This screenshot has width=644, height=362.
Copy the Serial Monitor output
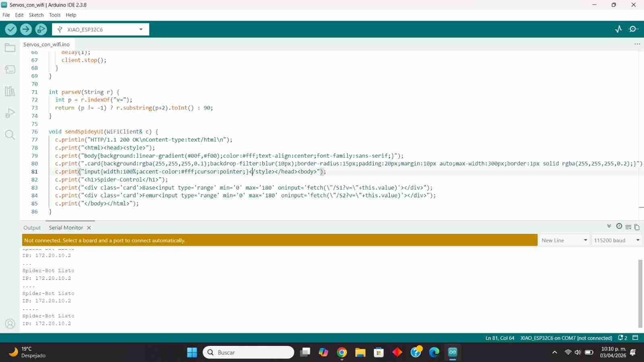(637, 227)
